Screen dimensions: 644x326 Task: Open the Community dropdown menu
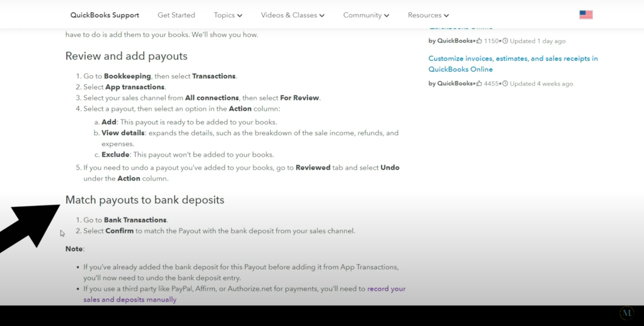[366, 15]
